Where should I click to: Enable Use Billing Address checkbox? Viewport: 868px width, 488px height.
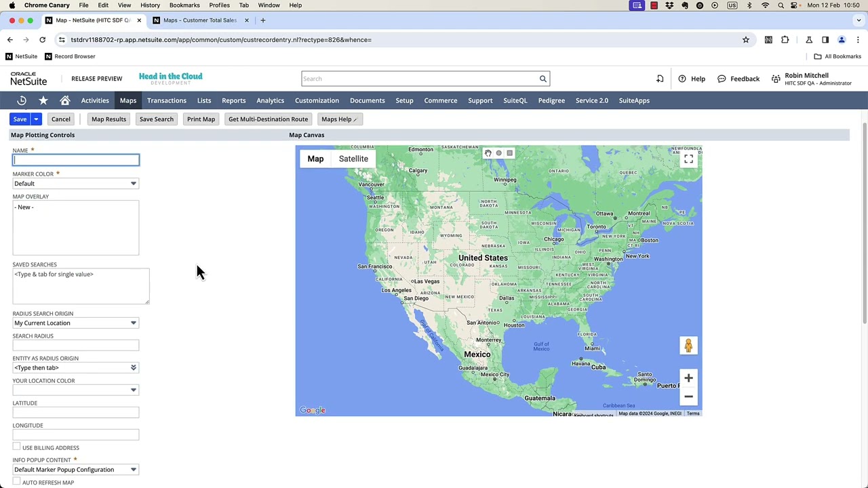click(16, 447)
